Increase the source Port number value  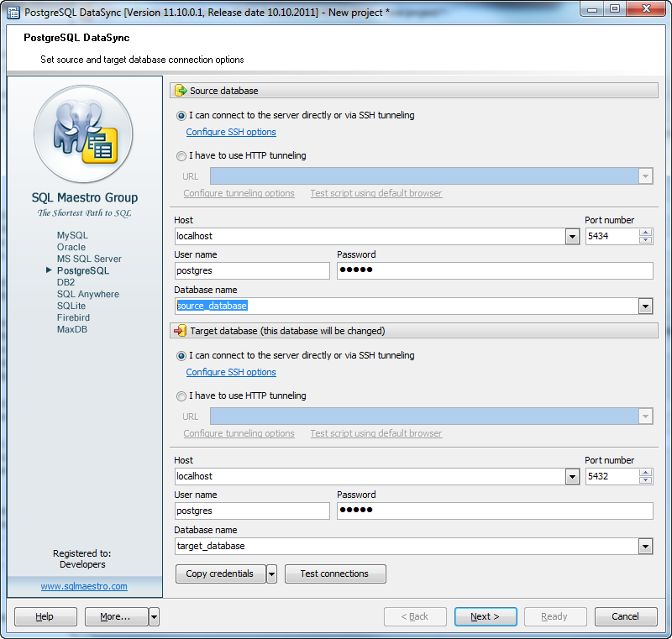click(x=645, y=233)
